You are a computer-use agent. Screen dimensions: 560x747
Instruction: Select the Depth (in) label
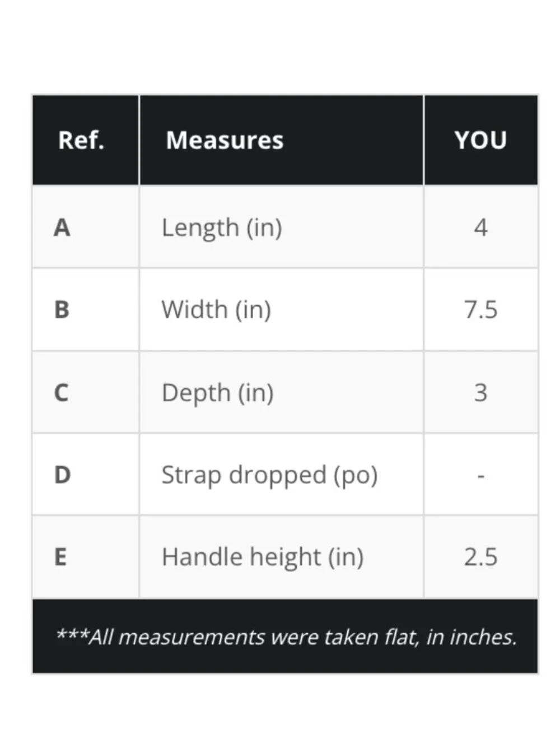point(217,393)
